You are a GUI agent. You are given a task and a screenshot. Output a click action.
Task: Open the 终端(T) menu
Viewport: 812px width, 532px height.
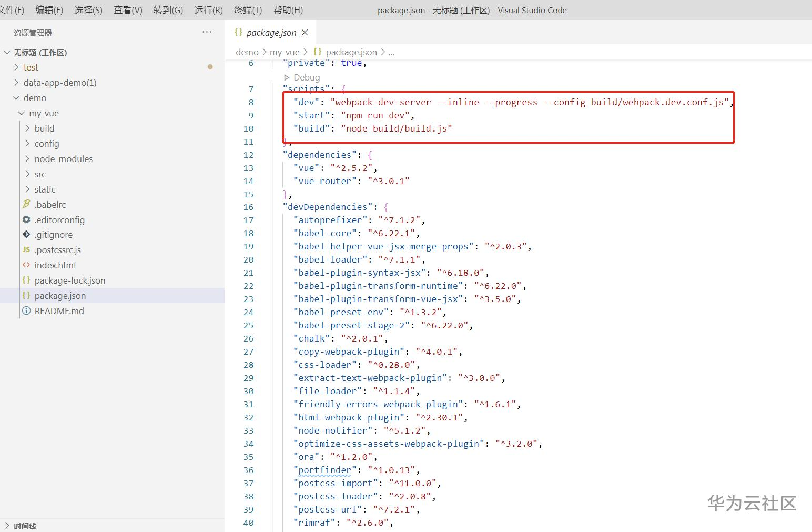248,10
